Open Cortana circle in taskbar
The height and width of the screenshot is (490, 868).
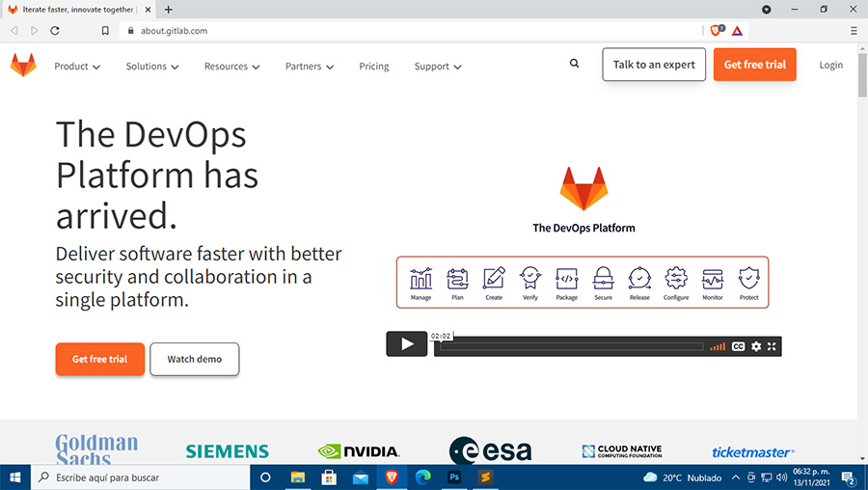click(265, 477)
